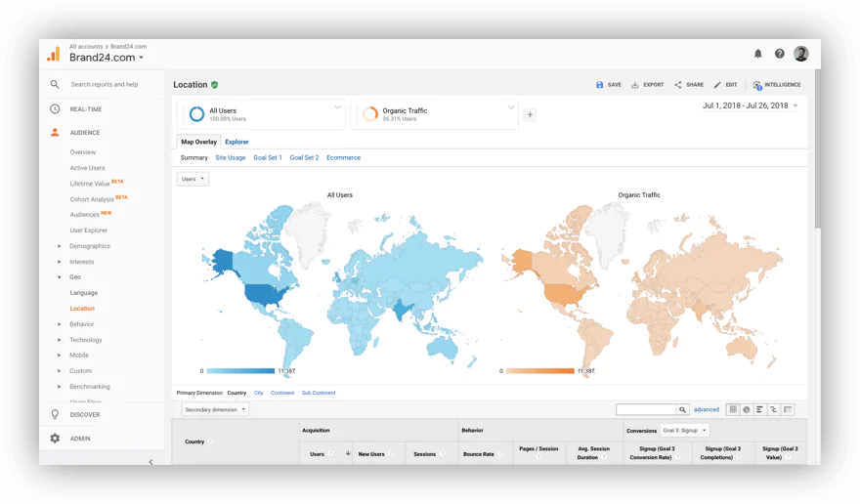Share the report
This screenshot has height=504, width=860.
pyautogui.click(x=689, y=84)
